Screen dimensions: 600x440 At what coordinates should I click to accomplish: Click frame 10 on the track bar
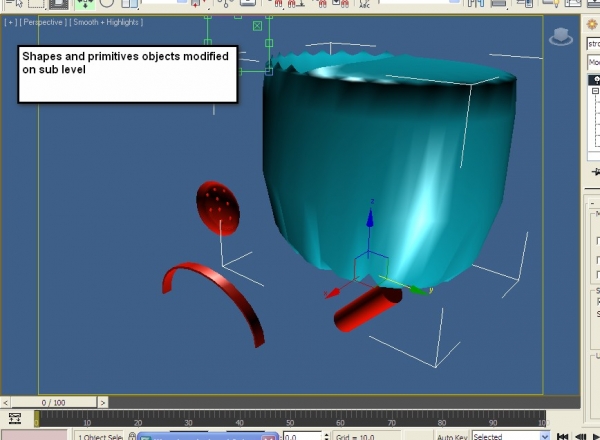[87, 420]
